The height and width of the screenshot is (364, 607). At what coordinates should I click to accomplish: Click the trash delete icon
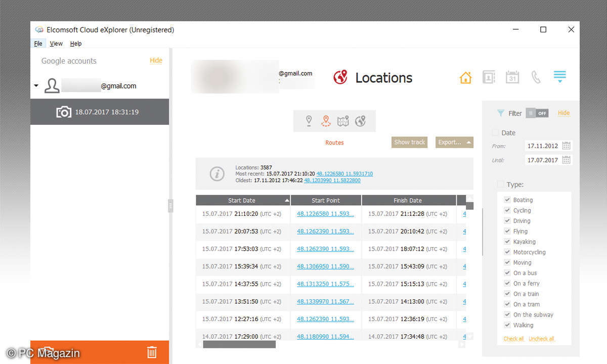pos(151,352)
